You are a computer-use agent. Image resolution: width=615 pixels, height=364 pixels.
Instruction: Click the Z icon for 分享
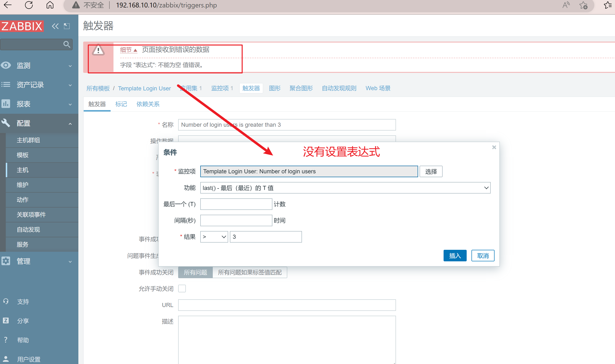(x=6, y=320)
